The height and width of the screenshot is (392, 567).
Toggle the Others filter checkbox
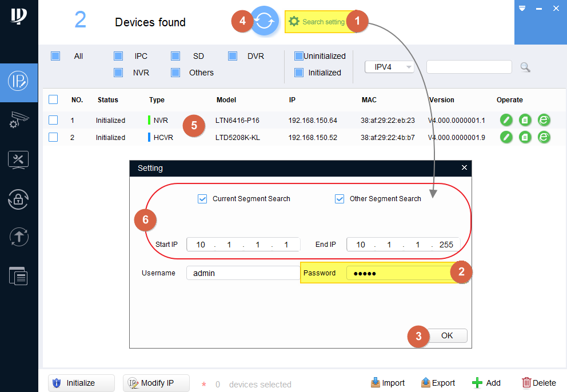point(175,73)
